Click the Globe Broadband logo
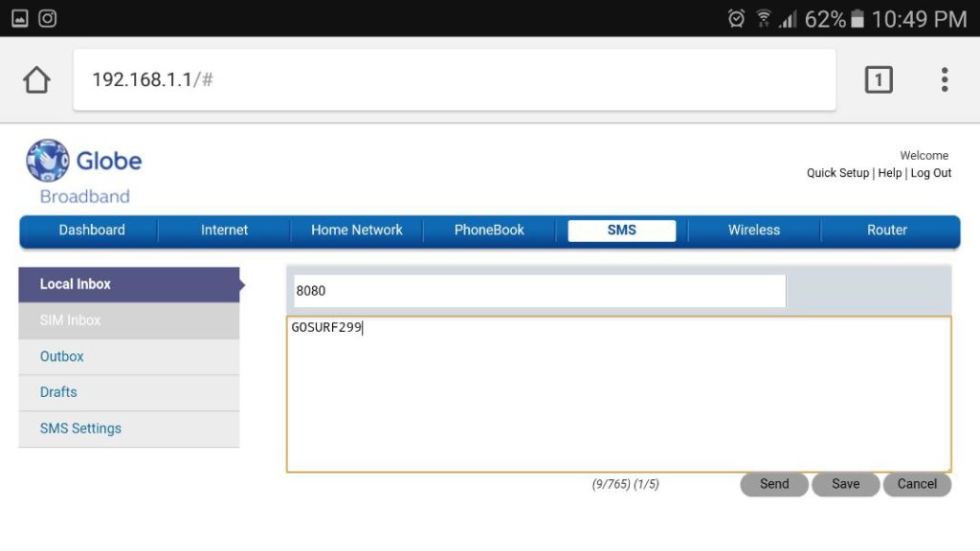 (x=84, y=172)
